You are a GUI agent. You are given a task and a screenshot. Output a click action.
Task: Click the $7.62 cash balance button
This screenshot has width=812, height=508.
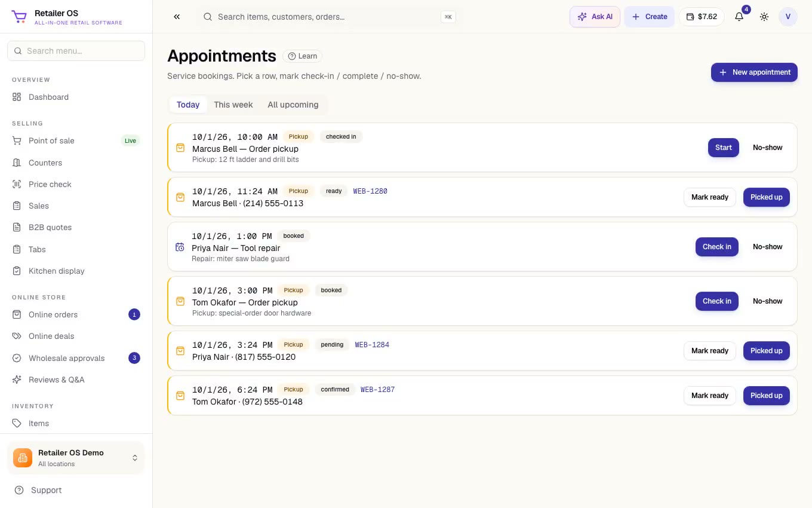[x=702, y=17]
